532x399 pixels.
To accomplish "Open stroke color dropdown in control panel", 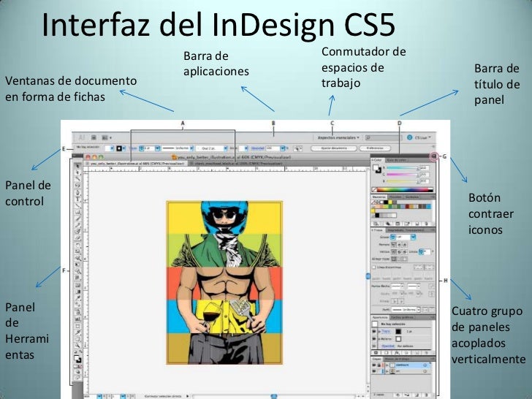I will (123, 148).
